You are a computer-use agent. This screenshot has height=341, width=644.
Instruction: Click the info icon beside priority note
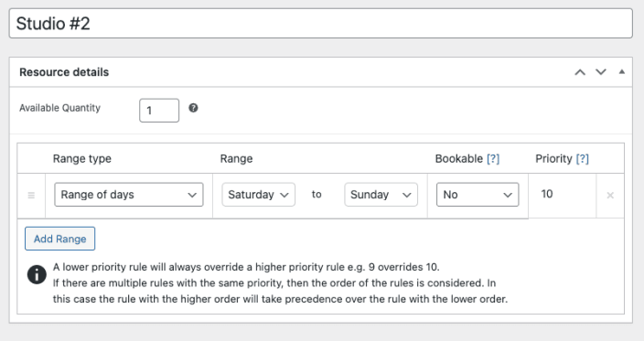click(x=37, y=274)
